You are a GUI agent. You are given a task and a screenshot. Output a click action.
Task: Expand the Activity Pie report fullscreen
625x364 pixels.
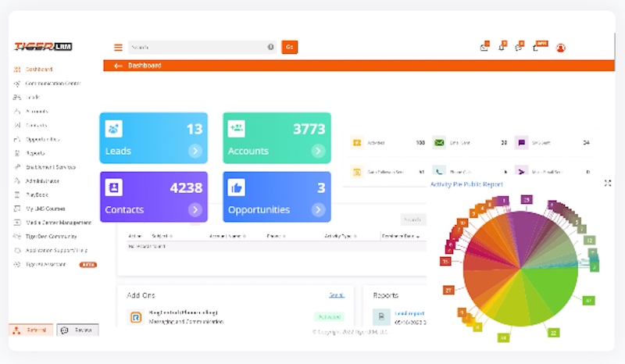tap(608, 184)
